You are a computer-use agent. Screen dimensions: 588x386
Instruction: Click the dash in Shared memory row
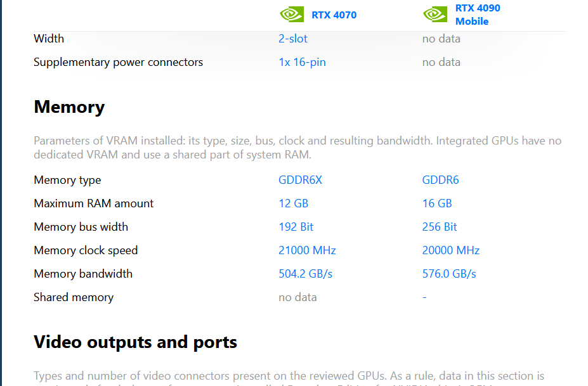tap(424, 297)
